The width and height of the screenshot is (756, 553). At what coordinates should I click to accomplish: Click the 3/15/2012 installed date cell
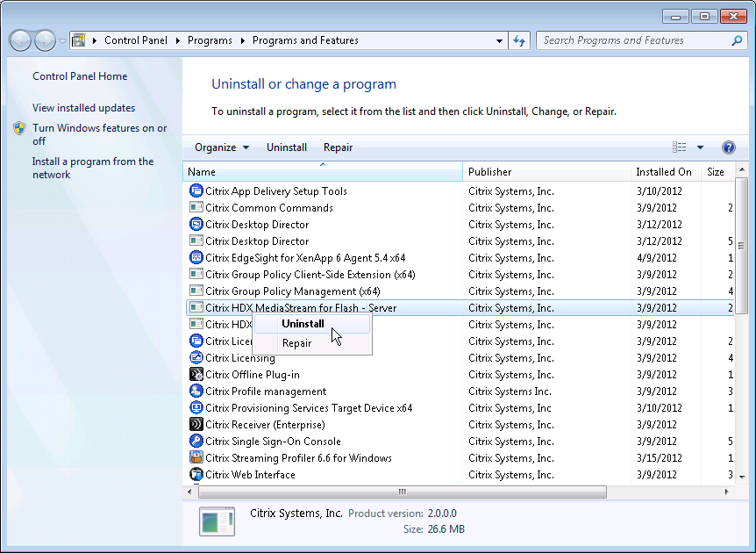[x=660, y=458]
